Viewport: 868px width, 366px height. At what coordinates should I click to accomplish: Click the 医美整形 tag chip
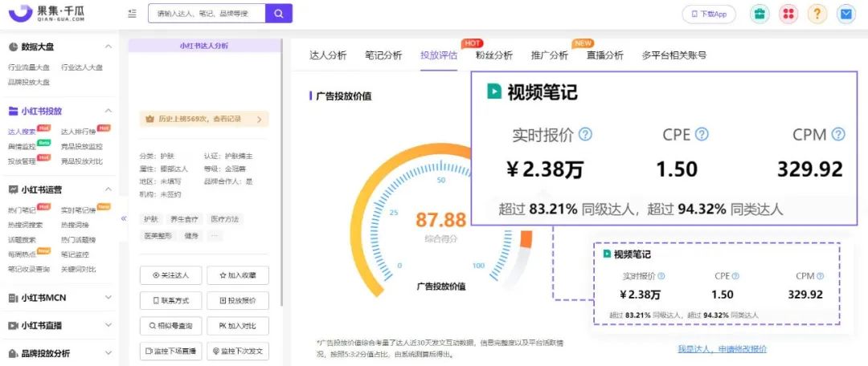[158, 235]
